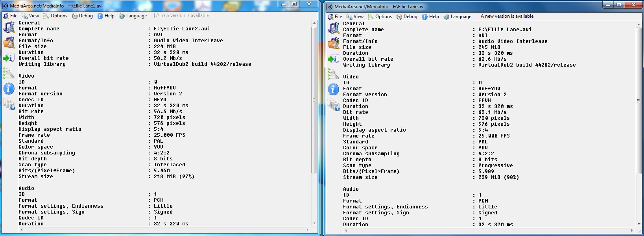This screenshot has width=644, height=236.
Task: Click Bits/(Pixel*Frame) value '5.460'
Action: coord(162,171)
